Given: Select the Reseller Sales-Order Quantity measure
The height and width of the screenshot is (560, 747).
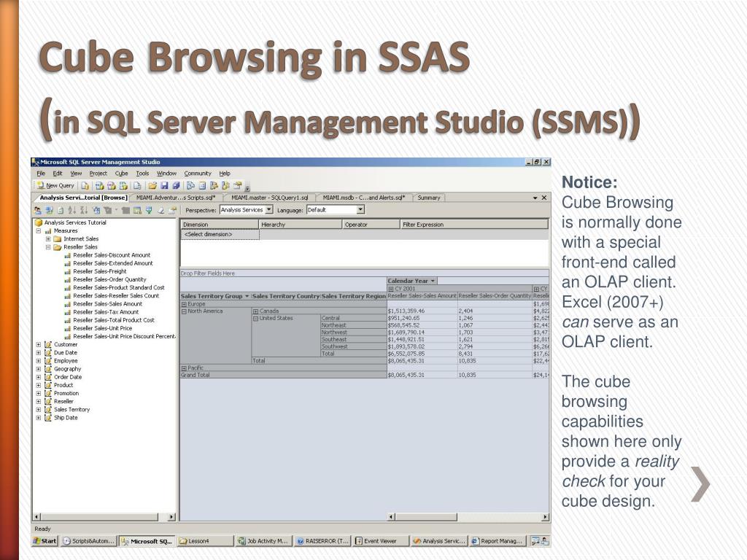Looking at the screenshot, I should pyautogui.click(x=109, y=279).
